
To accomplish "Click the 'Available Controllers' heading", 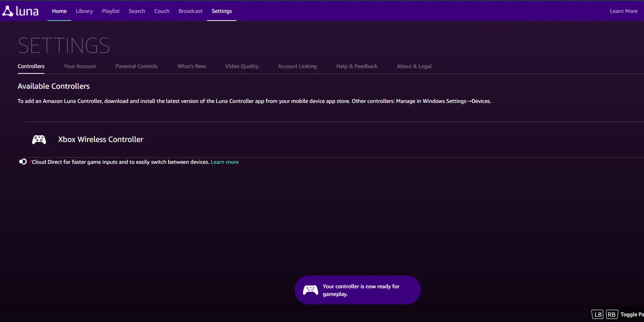I will click(54, 86).
